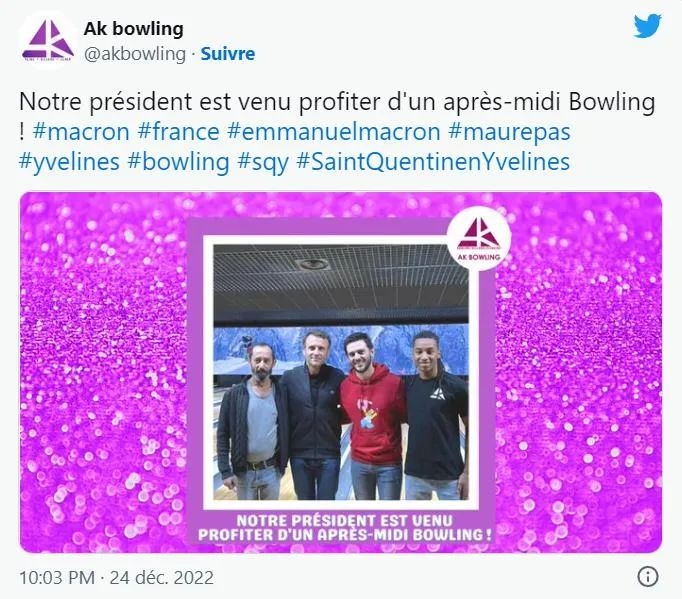The height and width of the screenshot is (599, 682).
Task: Open the #yvelines hashtag
Action: pos(69,162)
